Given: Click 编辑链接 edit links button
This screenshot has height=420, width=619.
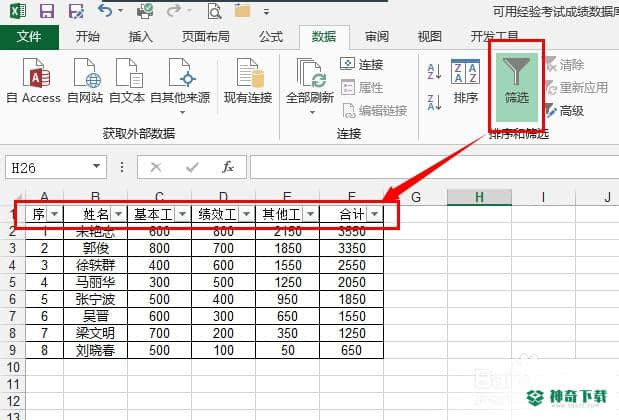Looking at the screenshot, I should tap(375, 111).
